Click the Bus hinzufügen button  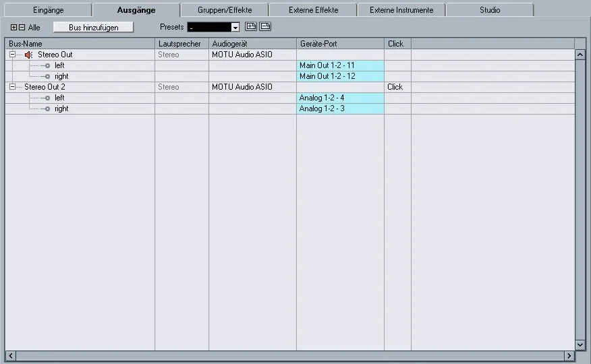[94, 27]
